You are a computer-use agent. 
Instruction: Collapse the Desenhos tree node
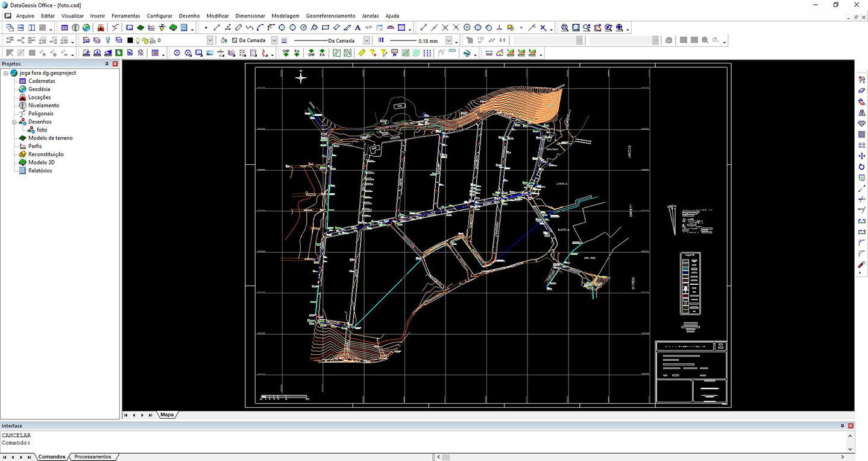tap(14, 122)
